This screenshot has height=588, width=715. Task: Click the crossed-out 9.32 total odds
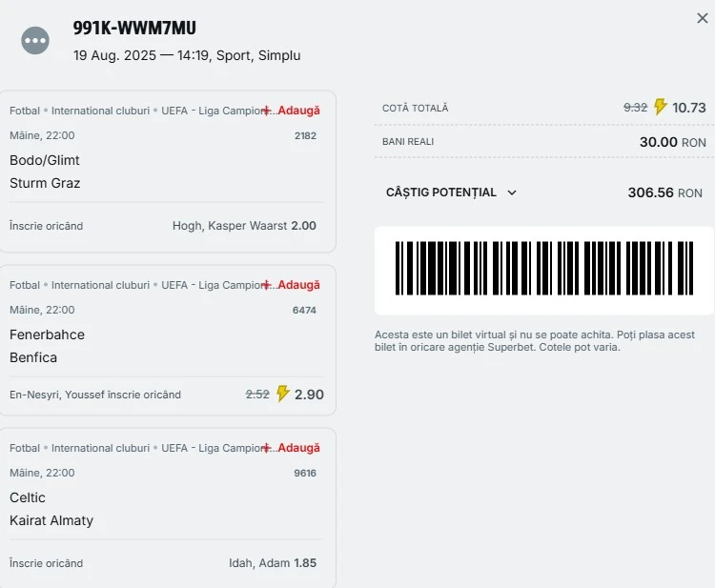635,108
